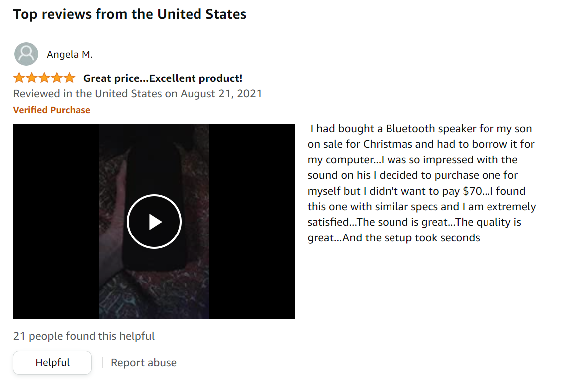Click the fourth star of the rating
586x392 pixels.
(x=57, y=78)
